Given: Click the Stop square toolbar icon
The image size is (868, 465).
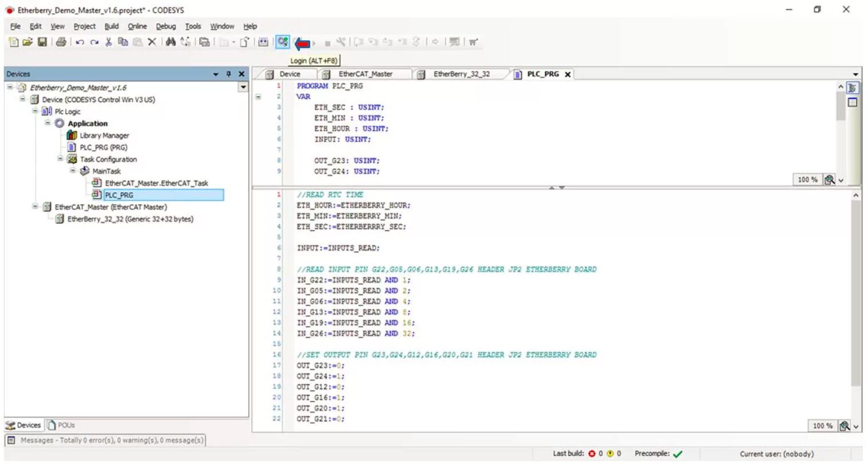Looking at the screenshot, I should point(327,43).
